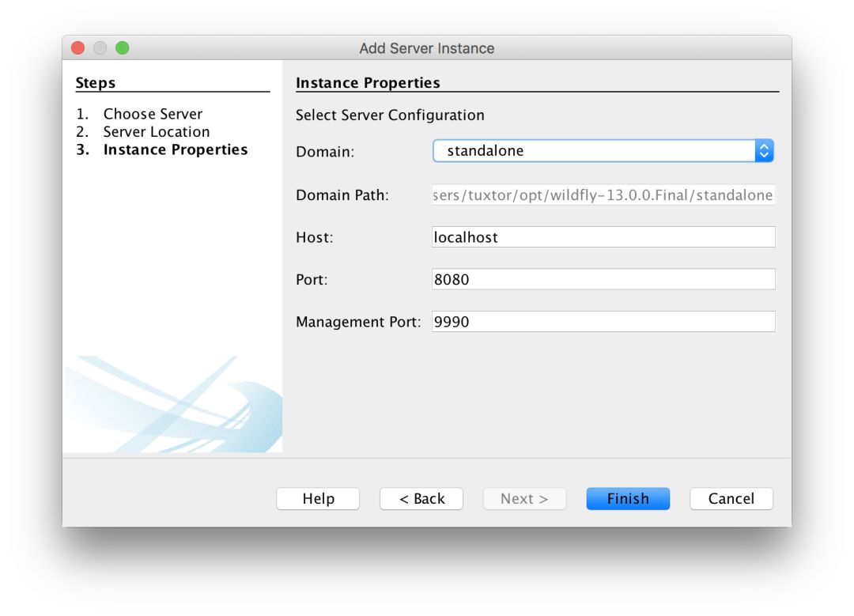
Task: Click the Select Server Configuration label
Action: point(390,115)
